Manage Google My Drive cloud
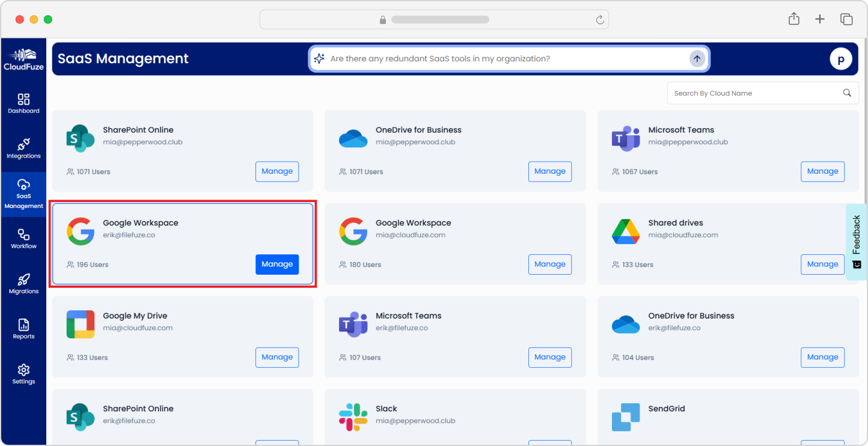This screenshot has height=446, width=868. click(x=277, y=357)
